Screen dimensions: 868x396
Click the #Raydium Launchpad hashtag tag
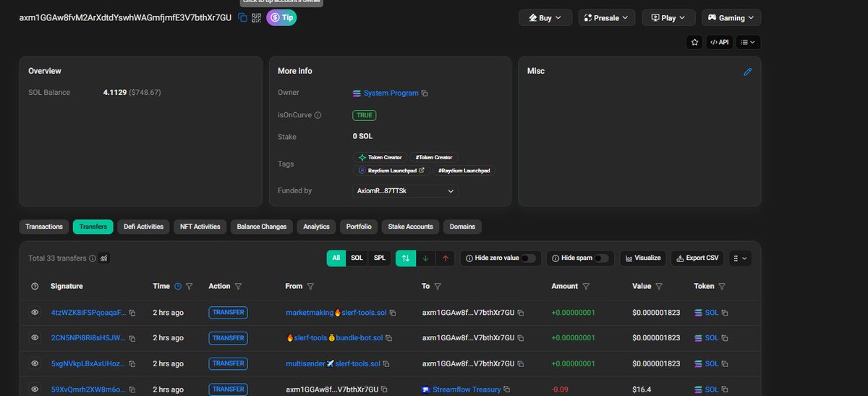coord(464,171)
